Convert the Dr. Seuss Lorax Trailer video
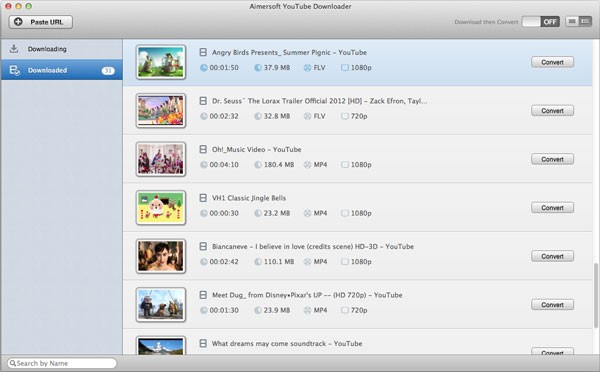This screenshot has width=600, height=372. (552, 111)
